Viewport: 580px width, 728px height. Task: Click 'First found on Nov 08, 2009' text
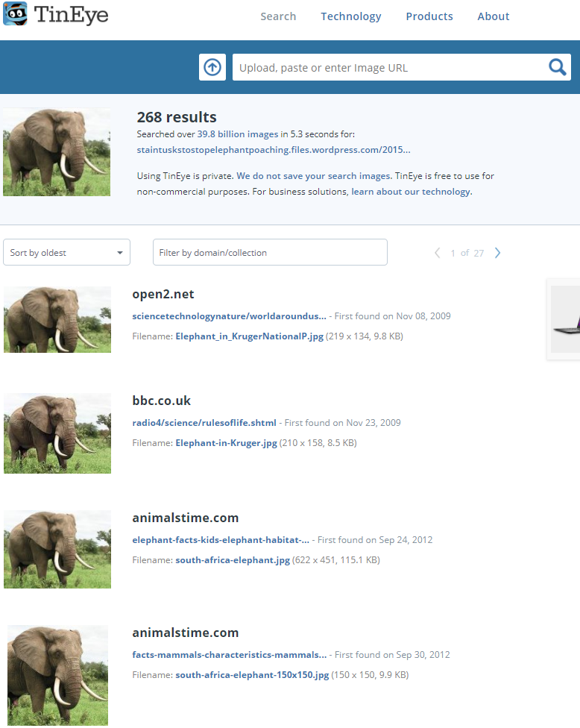point(393,316)
